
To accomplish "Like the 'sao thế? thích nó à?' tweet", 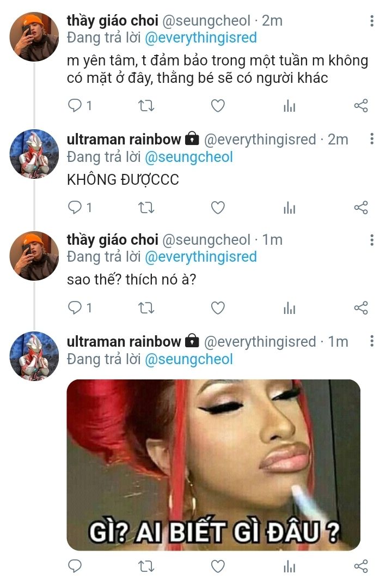I will 218,308.
